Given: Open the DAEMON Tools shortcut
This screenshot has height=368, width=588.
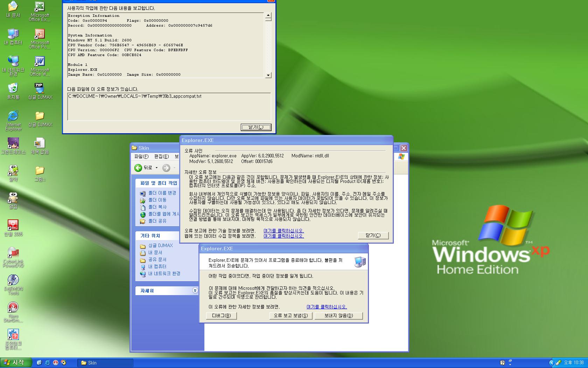Looking at the screenshot, I should pos(13,285).
